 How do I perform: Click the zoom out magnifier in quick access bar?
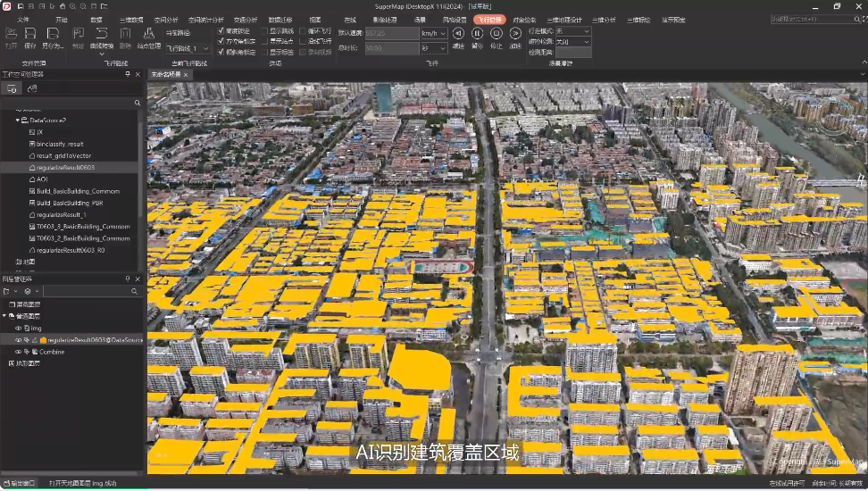83,6
